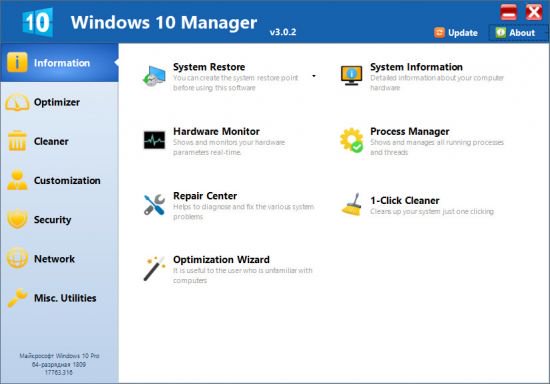The width and height of the screenshot is (550, 384).
Task: Click the build number 17763.316 text
Action: (59, 372)
